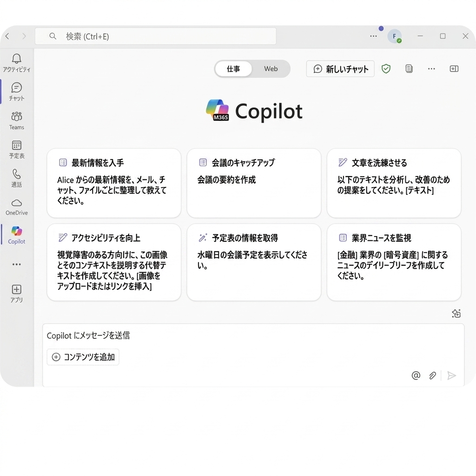This screenshot has height=476, width=476.
Task: Minimize the Teams window
Action: 420,36
